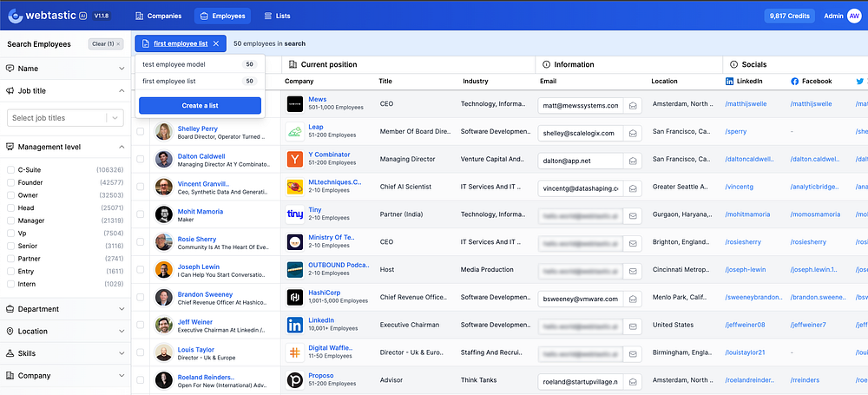The image size is (868, 395).
Task: Click the Socials column info icon
Action: (734, 64)
